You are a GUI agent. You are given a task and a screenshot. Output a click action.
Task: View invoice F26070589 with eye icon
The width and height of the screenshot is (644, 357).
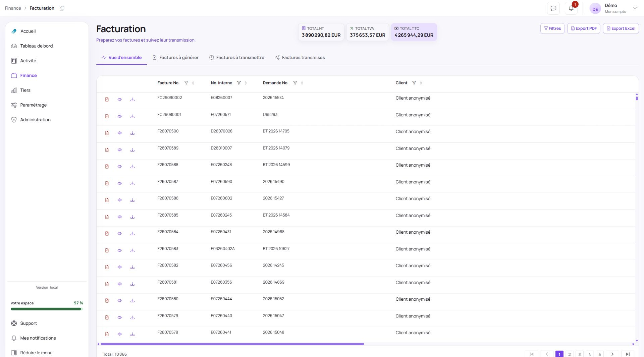[x=120, y=150]
